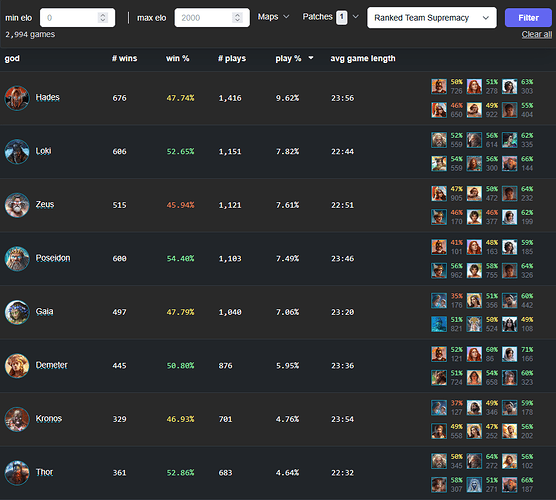Screen dimensions: 556x500
Task: Open Ranked Team Supremacy game mode dropdown
Action: (432, 18)
